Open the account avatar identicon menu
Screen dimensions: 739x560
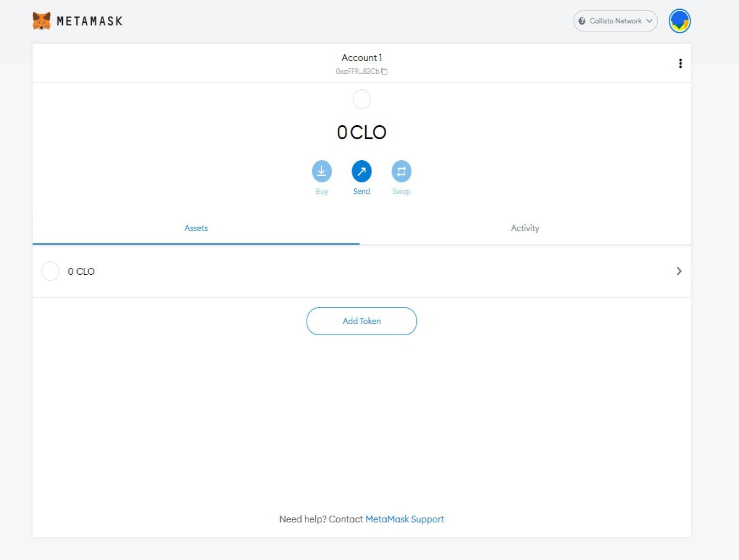pyautogui.click(x=680, y=21)
